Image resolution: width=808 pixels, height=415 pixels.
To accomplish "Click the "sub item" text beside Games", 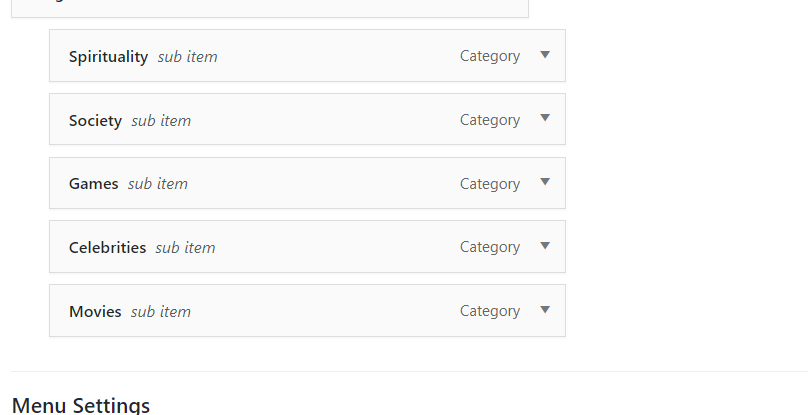I will click(x=158, y=184).
